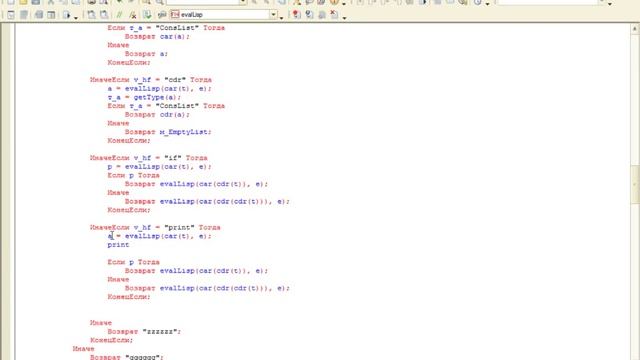The width and height of the screenshot is (640, 360).
Task: Click line 'т_a = getType(a);'
Action: pos(144,97)
